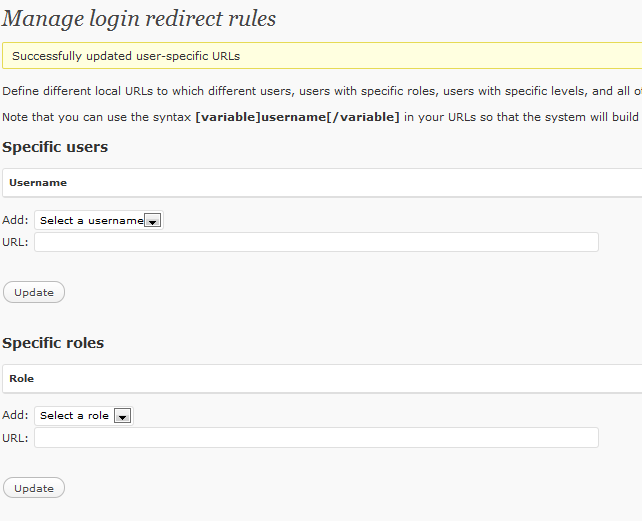Click the Define different local URLs paragraph

click(x=322, y=91)
